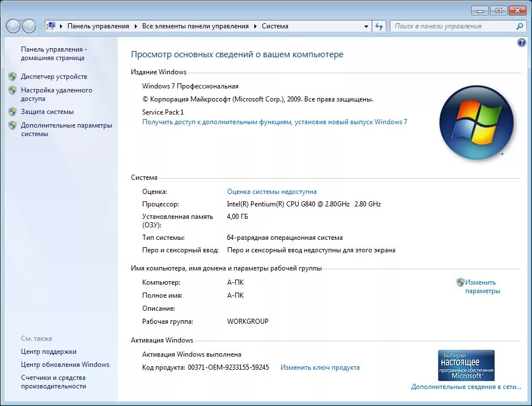Viewport: 532px width, 406px height.
Task: Open Настройка удаленного доступа link
Action: (56, 94)
